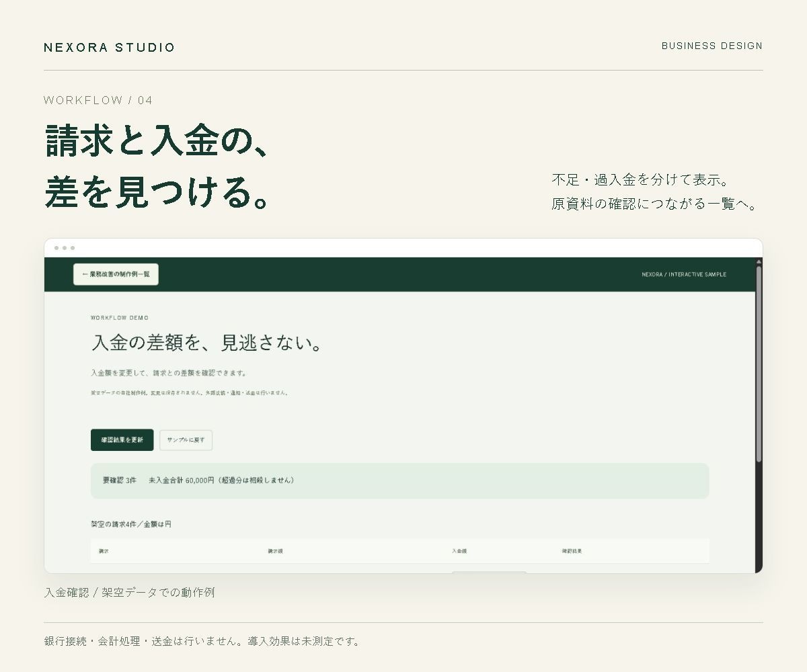This screenshot has width=807, height=672.
Task: Click the footer note 銀行接続・会計処理・送金は行いません
Action: click(141, 641)
